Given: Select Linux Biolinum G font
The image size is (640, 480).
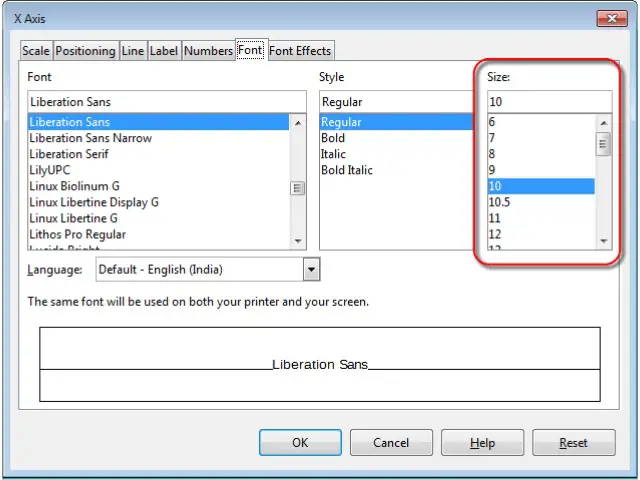Looking at the screenshot, I should 158,186.
